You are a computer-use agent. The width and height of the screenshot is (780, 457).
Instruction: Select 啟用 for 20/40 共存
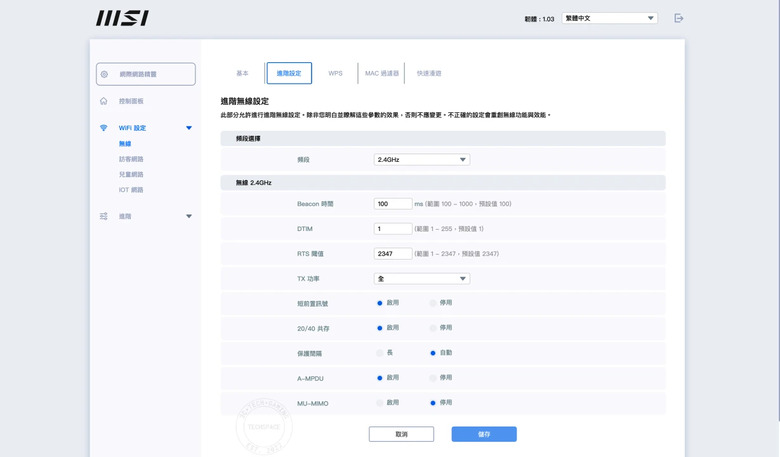click(x=380, y=328)
